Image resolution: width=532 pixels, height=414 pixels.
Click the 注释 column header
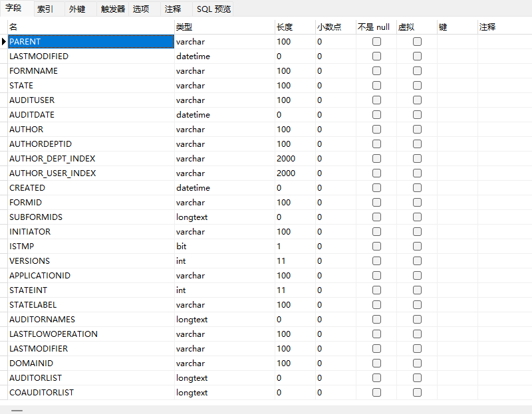505,27
